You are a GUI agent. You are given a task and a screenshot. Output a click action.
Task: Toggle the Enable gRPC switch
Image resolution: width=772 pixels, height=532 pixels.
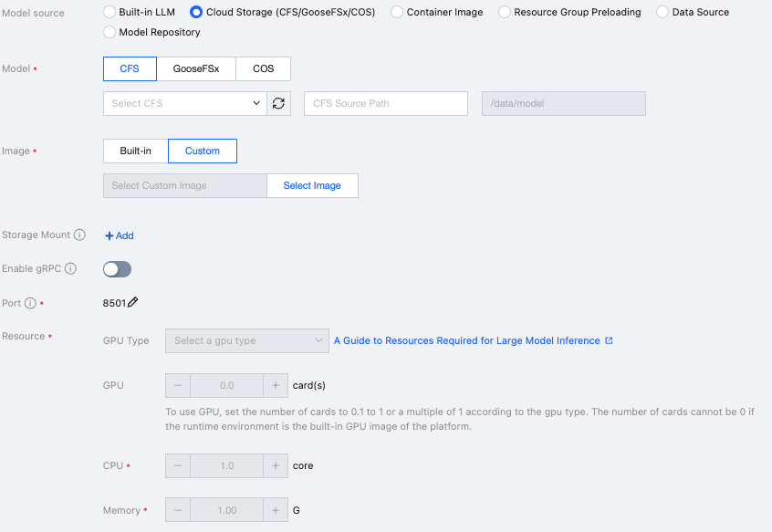point(118,269)
